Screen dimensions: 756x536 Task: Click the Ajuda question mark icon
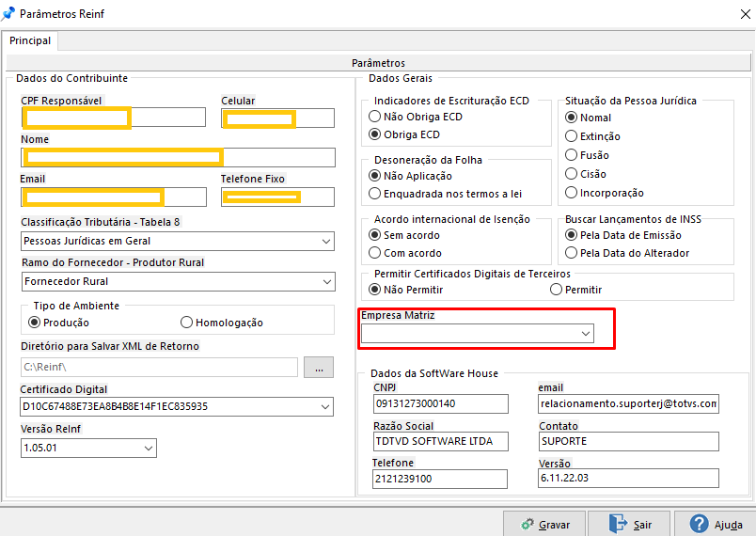[x=699, y=524]
